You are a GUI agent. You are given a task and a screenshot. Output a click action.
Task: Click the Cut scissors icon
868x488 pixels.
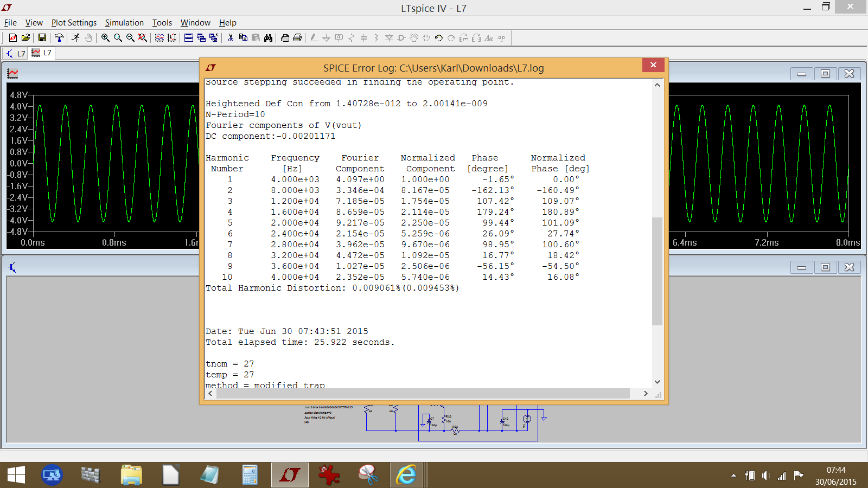click(231, 38)
